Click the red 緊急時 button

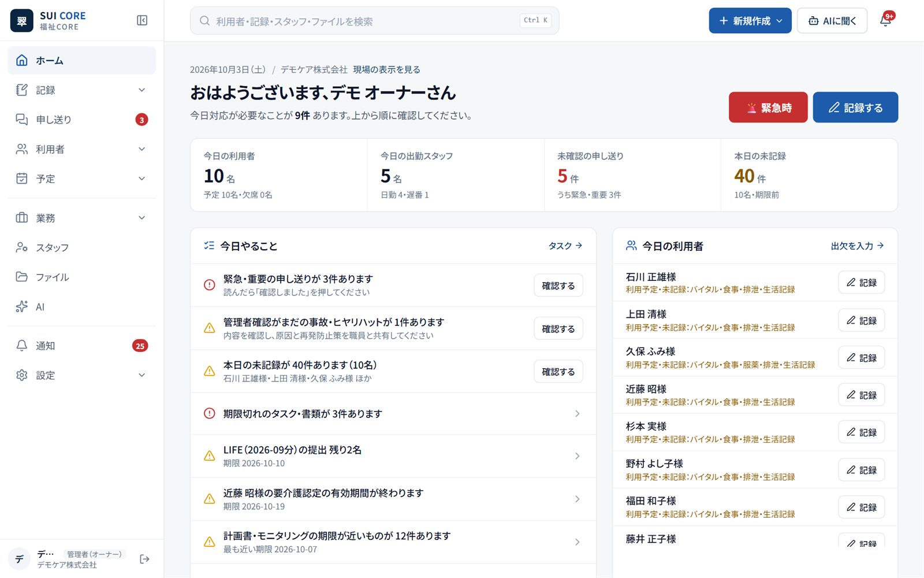(768, 108)
